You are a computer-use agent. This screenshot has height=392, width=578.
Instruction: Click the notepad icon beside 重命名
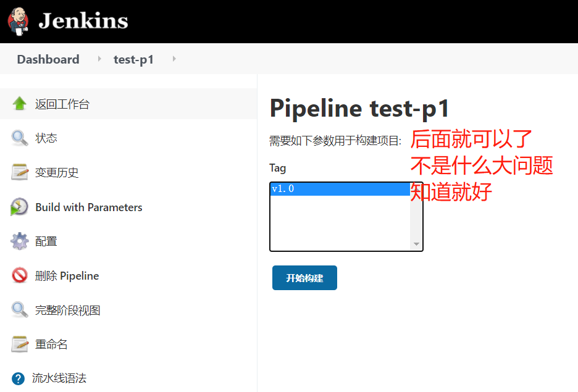click(20, 344)
